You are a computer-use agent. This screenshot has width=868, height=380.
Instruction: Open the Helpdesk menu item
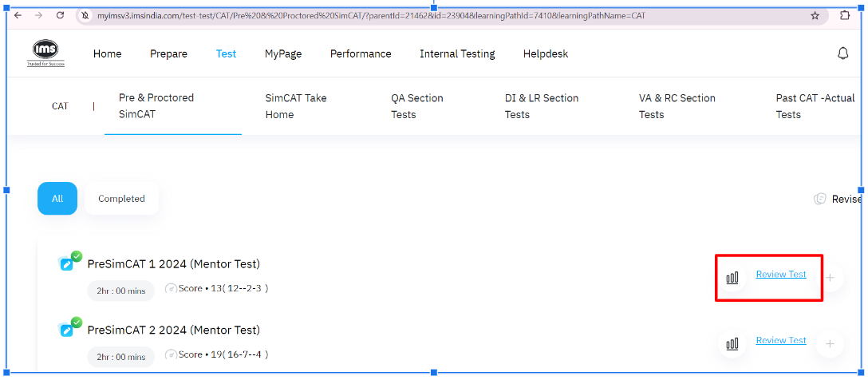pos(546,53)
